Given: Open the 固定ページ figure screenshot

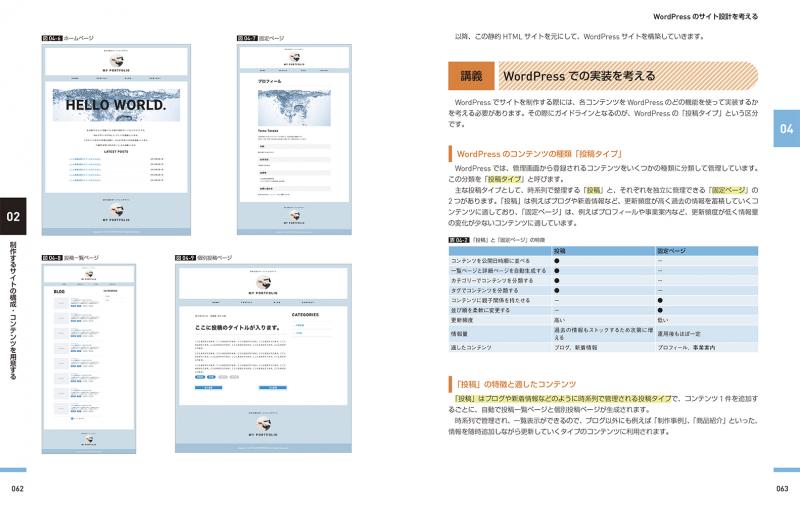Looking at the screenshot, I should click(x=294, y=140).
